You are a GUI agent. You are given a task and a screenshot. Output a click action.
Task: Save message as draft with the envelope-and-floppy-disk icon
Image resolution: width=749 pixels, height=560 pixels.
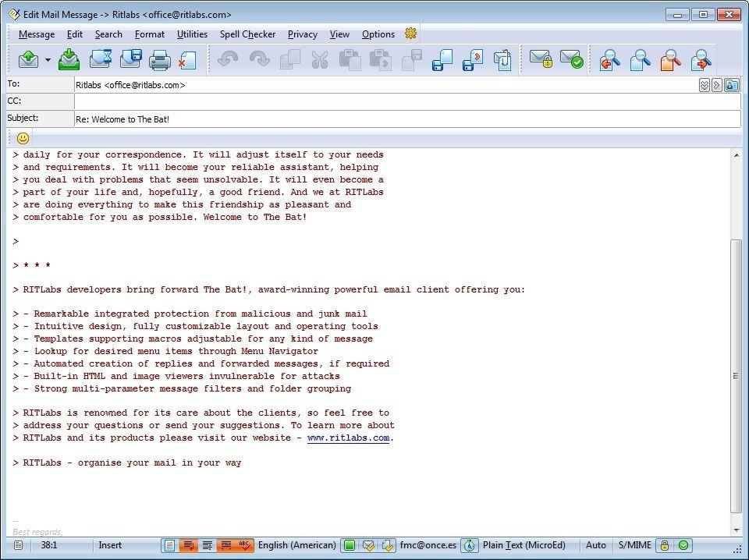click(131, 60)
